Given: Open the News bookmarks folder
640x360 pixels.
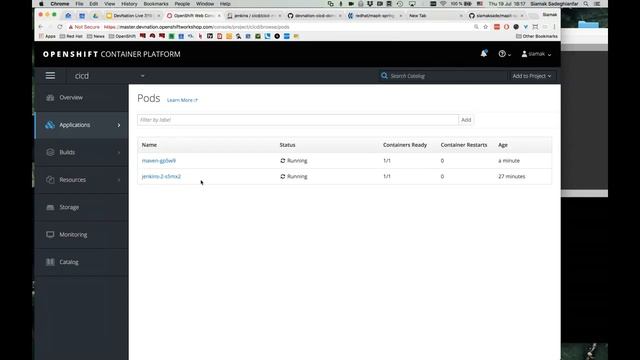Looking at the screenshot, I should point(96,36).
